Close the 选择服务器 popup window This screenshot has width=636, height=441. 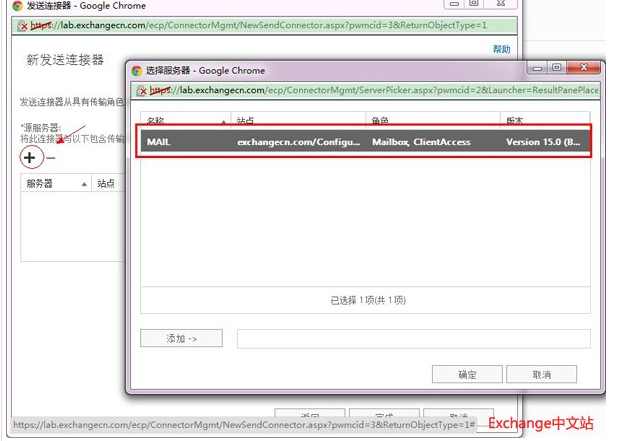[x=584, y=68]
